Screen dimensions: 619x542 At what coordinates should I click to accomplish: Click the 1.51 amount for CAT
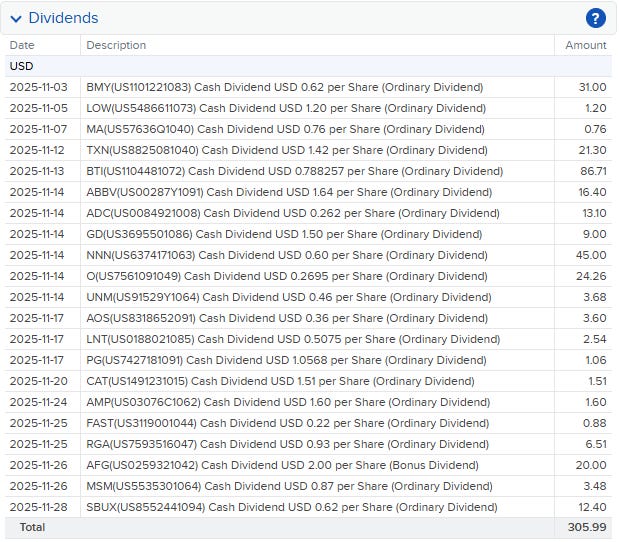pyautogui.click(x=597, y=381)
